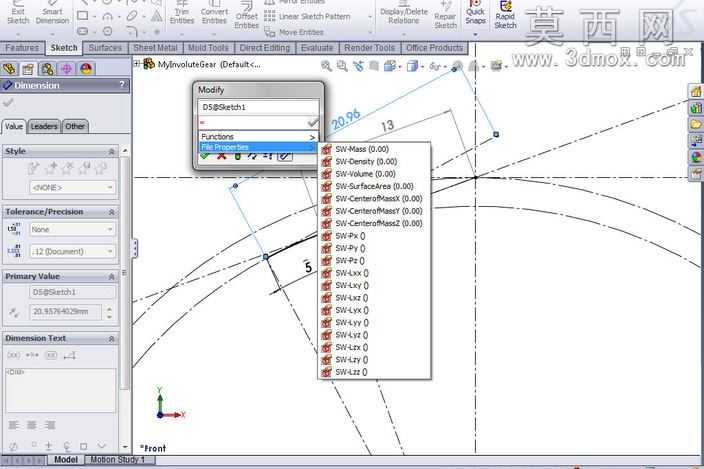Select the Convert Entities tool

214,13
